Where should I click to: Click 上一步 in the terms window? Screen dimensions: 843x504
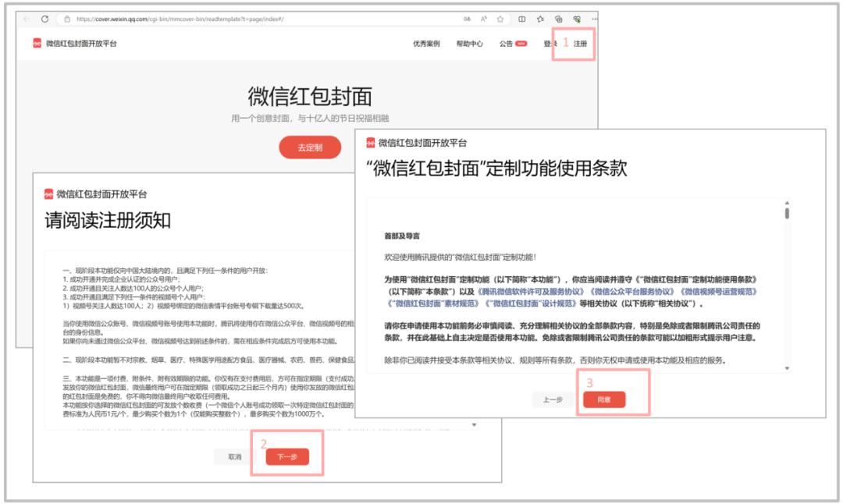point(553,399)
